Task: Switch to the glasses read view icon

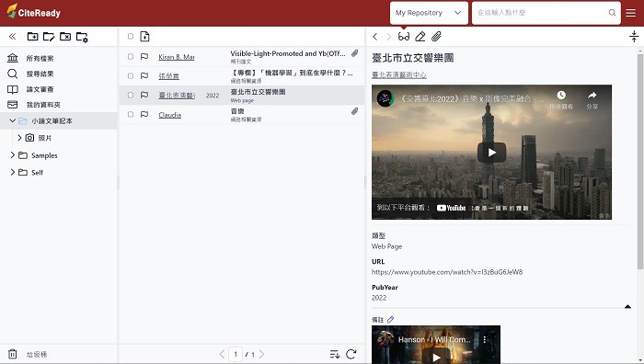Action: (x=404, y=37)
